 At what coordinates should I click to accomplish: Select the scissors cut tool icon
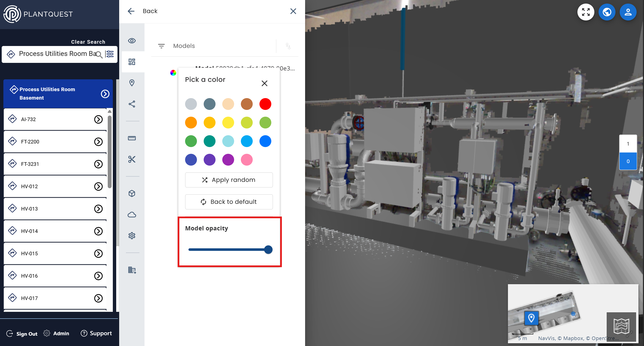tap(132, 159)
